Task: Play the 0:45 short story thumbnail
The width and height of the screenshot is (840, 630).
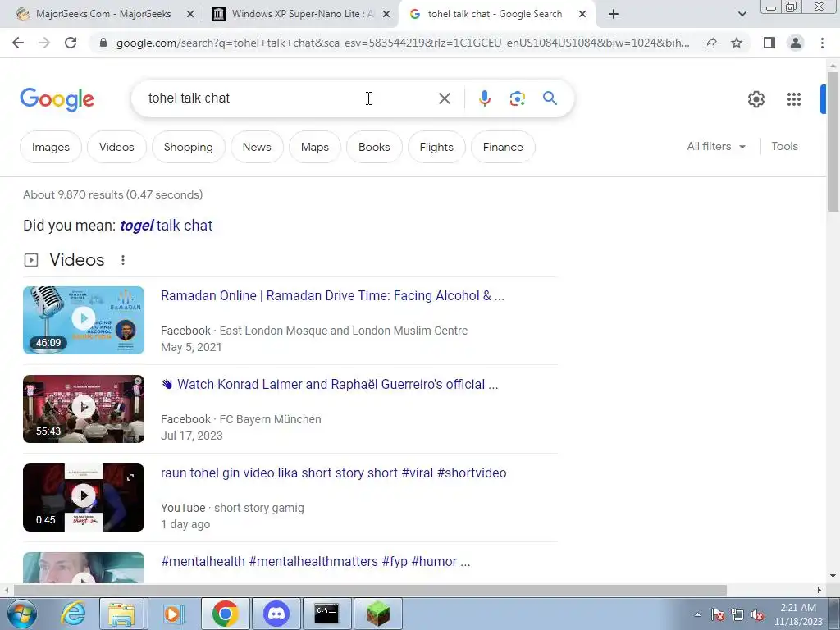Action: pyautogui.click(x=84, y=497)
